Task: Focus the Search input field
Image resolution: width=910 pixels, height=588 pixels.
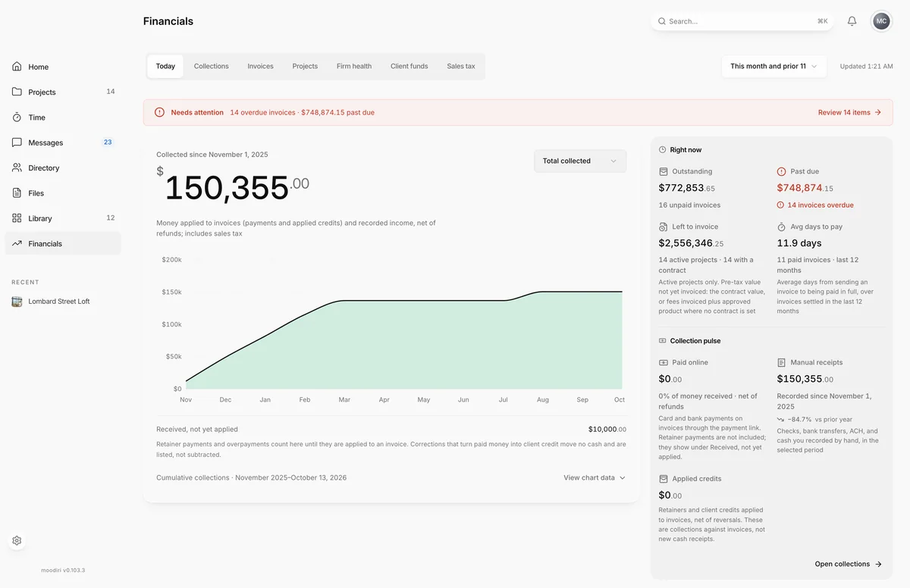Action: [742, 21]
